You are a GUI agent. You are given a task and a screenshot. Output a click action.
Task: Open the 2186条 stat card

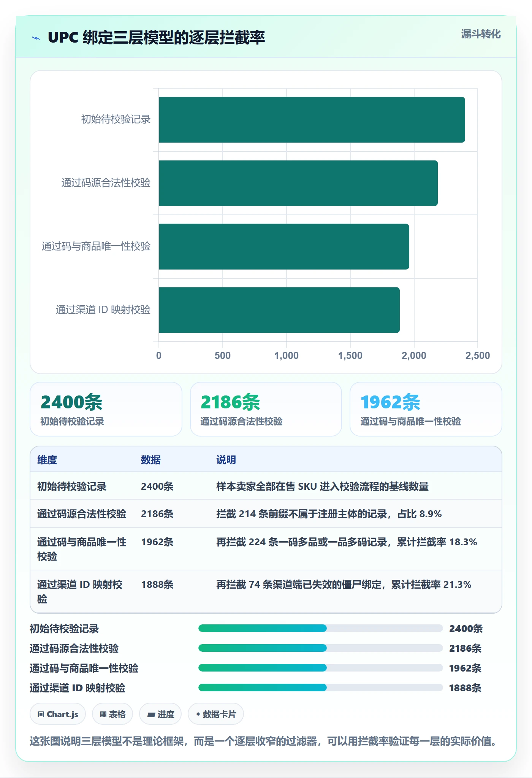click(266, 409)
